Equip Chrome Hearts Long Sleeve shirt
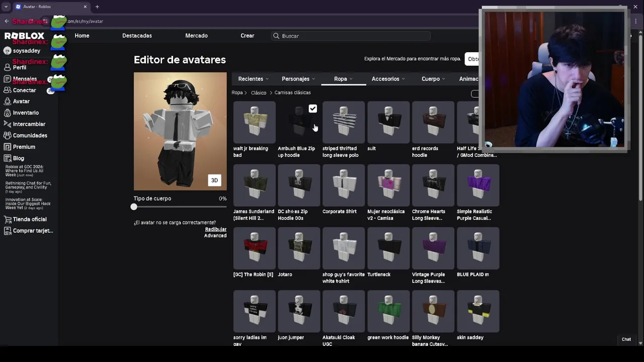644x362 pixels. [433, 185]
